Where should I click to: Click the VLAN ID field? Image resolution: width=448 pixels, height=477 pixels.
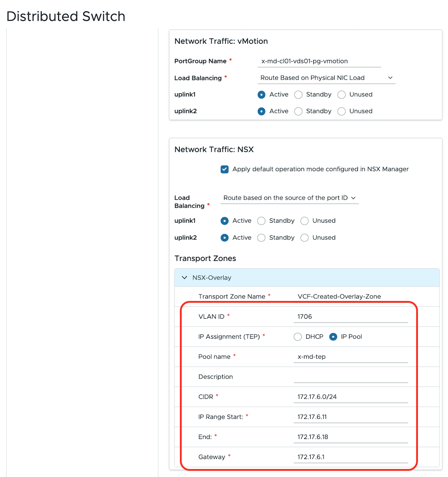tap(351, 317)
